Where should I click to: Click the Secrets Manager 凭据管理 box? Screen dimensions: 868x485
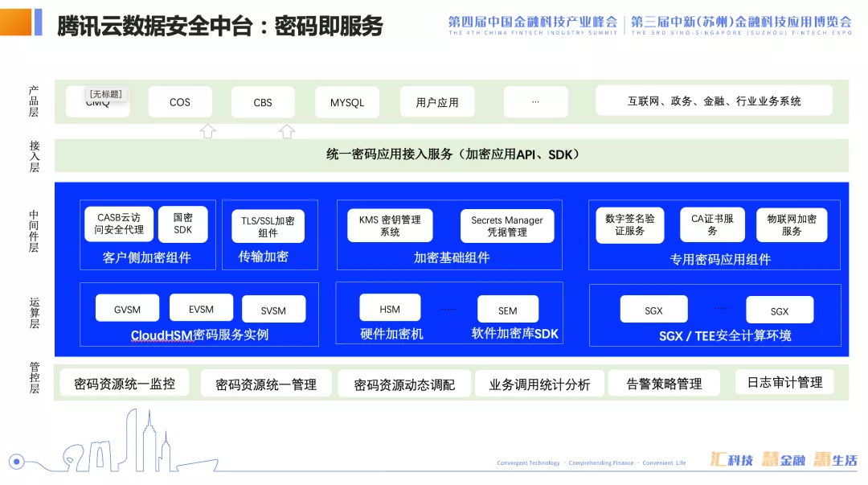(x=507, y=226)
